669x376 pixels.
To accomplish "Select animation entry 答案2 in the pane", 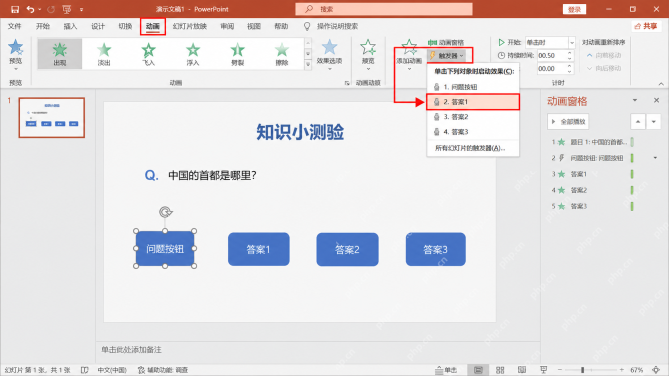I will point(592,190).
